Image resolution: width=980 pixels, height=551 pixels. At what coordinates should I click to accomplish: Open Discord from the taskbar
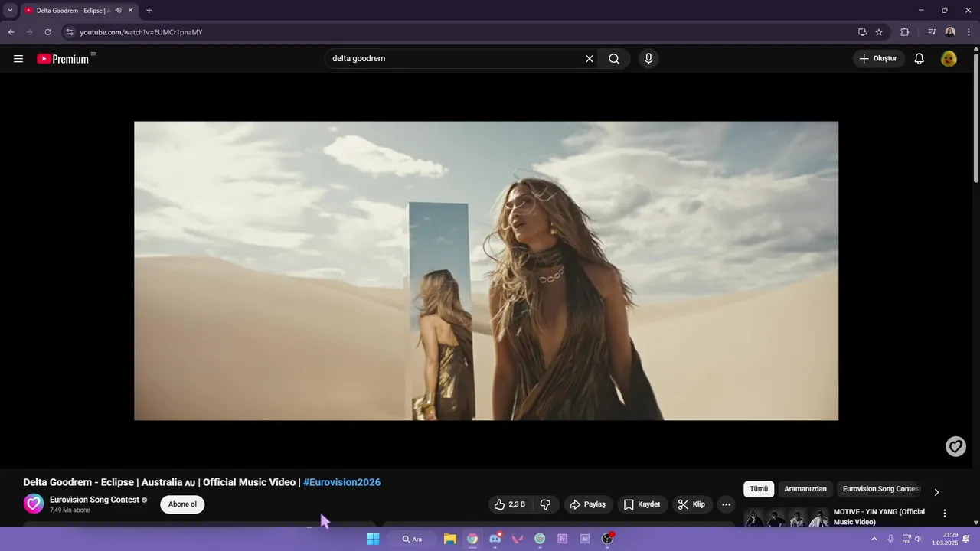[495, 539]
